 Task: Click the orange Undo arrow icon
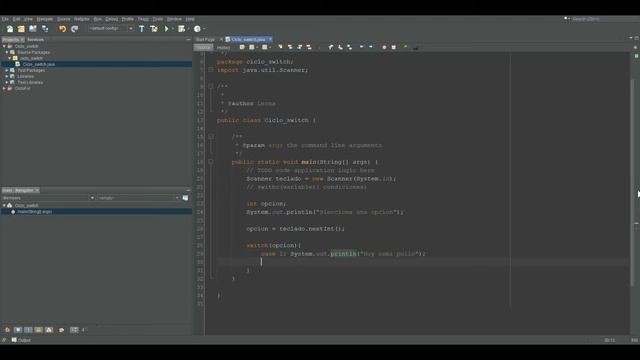click(x=62, y=29)
